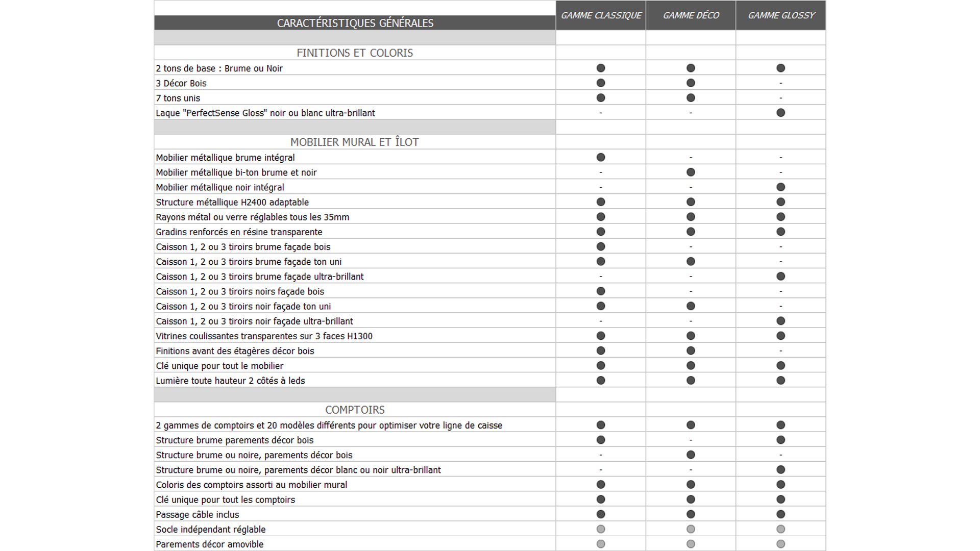Click 'Finitions avant des étagères décor bois'

[235, 351]
